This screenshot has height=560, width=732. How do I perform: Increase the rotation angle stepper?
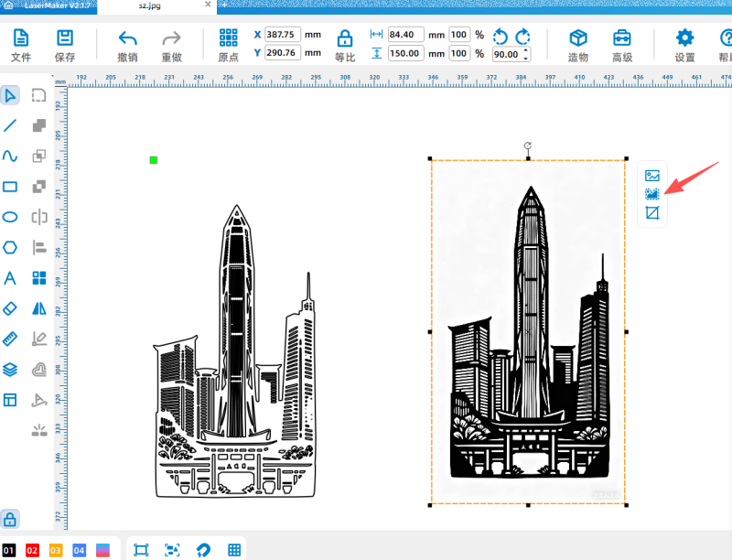click(x=526, y=48)
